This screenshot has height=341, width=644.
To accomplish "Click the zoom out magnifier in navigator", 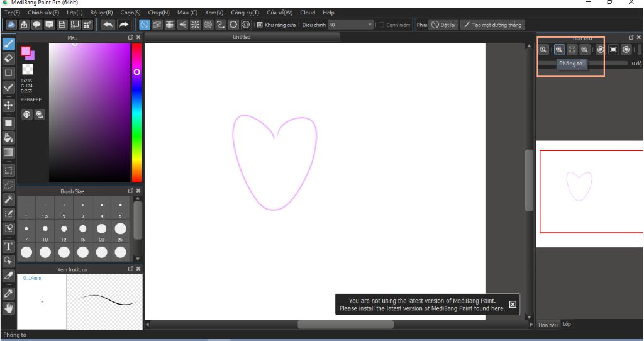I will [x=584, y=49].
